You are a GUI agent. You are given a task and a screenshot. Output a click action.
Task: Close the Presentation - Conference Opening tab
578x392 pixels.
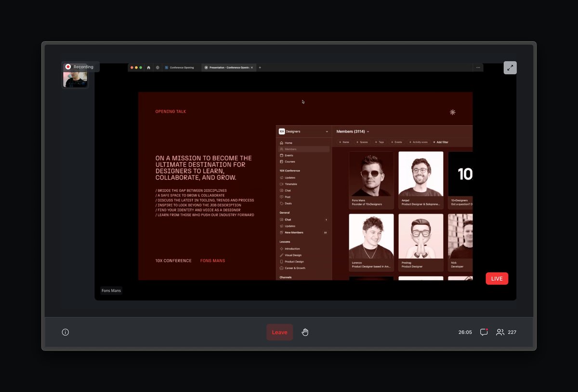click(x=252, y=67)
